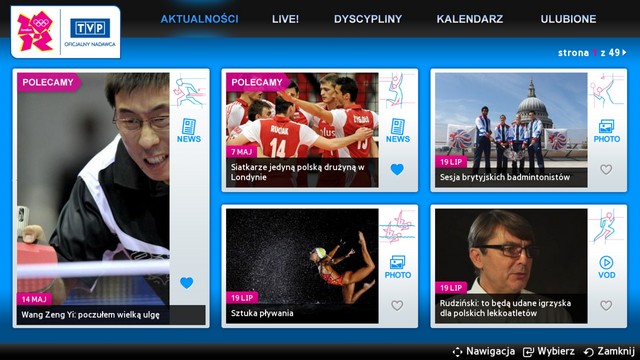Unfavorite the Wang Zeng Yi article heart
Image resolution: width=640 pixels, height=360 pixels.
click(x=187, y=282)
